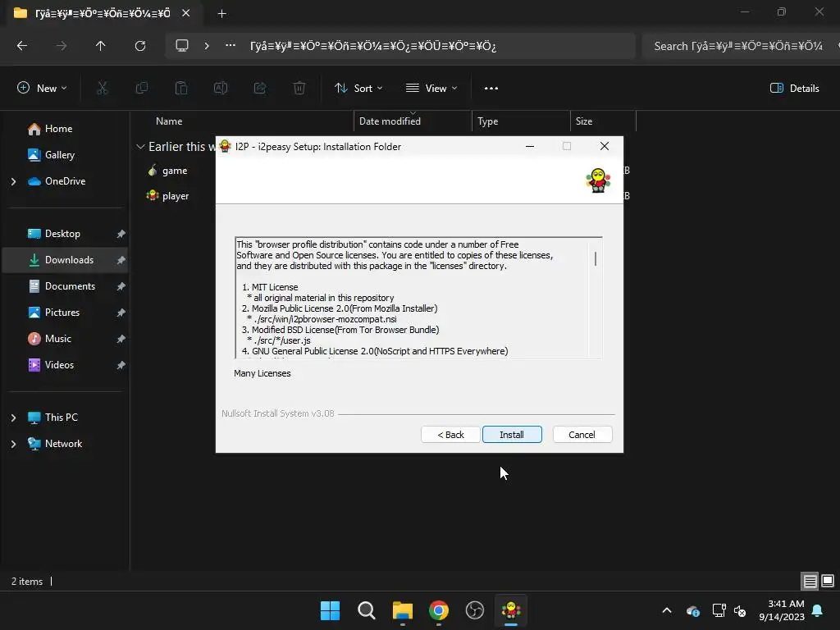Open the New dropdown in File Explorer
The width and height of the screenshot is (840, 630).
(42, 89)
